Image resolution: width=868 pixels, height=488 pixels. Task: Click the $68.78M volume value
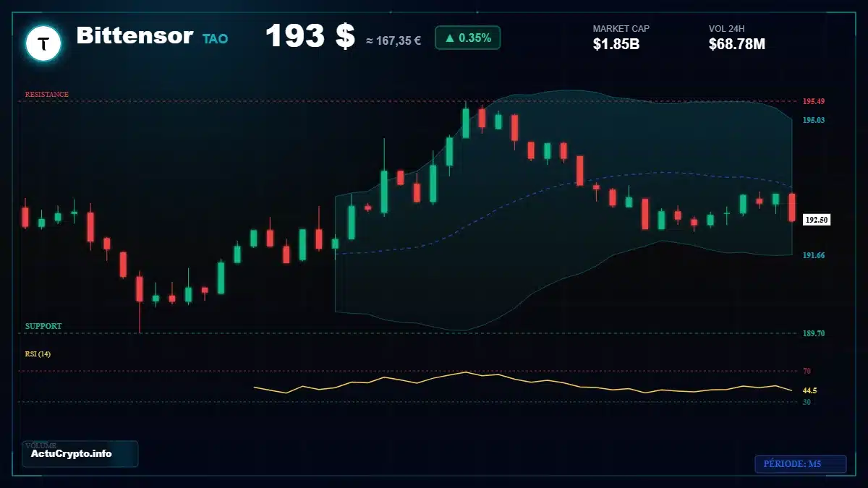pyautogui.click(x=737, y=44)
